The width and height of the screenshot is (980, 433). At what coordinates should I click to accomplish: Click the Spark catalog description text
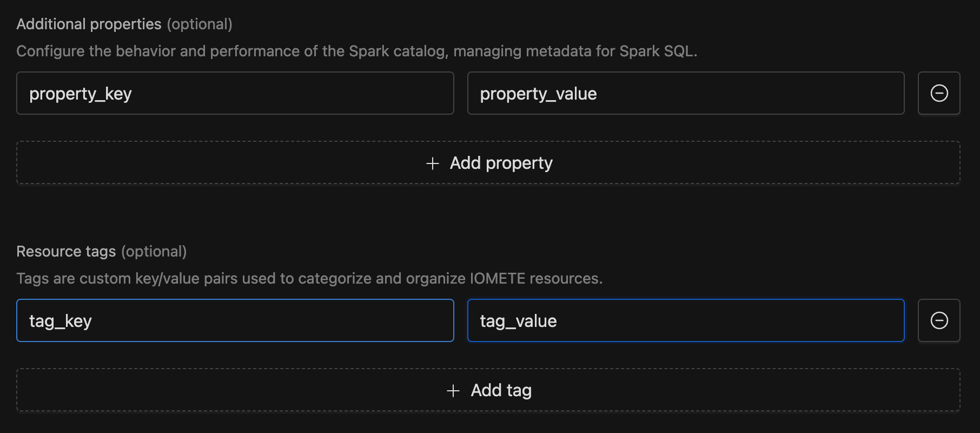[357, 51]
